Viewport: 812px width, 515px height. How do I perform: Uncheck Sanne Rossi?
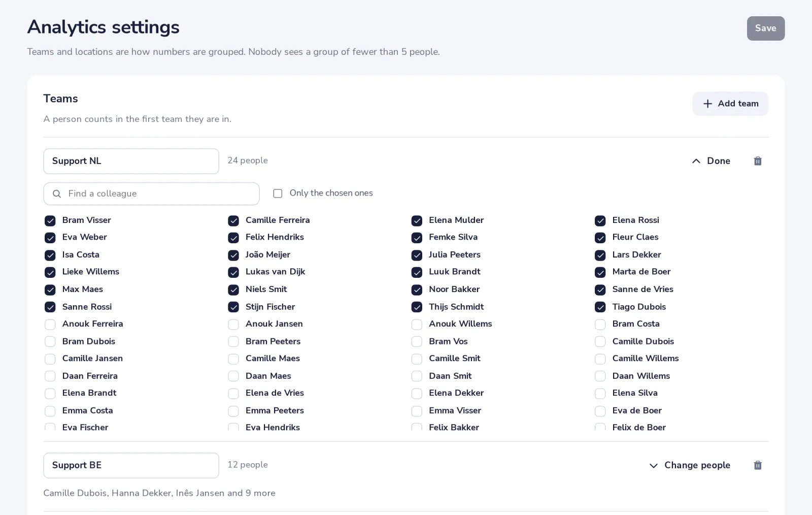coord(50,307)
